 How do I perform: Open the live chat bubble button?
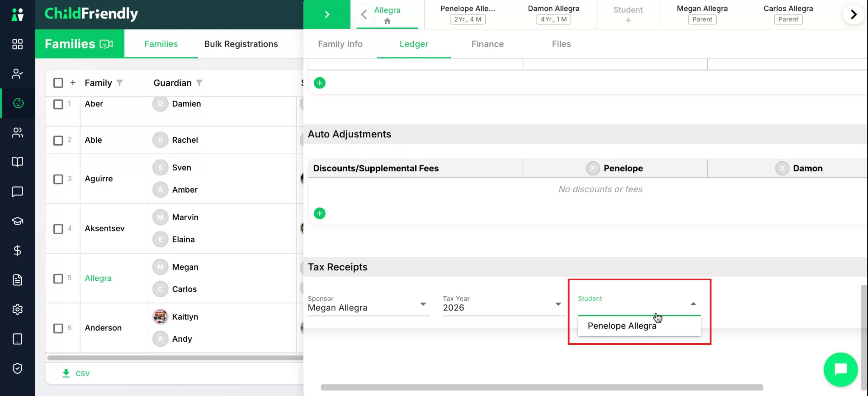pyautogui.click(x=840, y=369)
